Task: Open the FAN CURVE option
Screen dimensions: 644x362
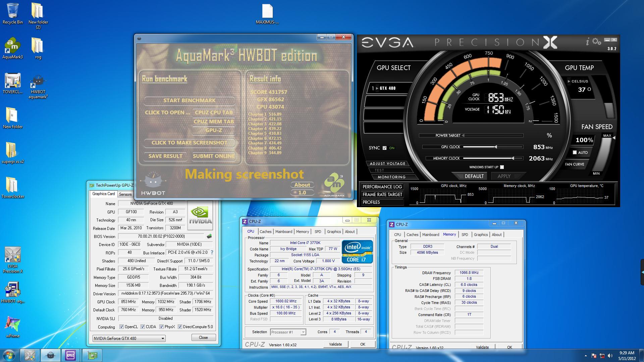Action: coord(575,164)
